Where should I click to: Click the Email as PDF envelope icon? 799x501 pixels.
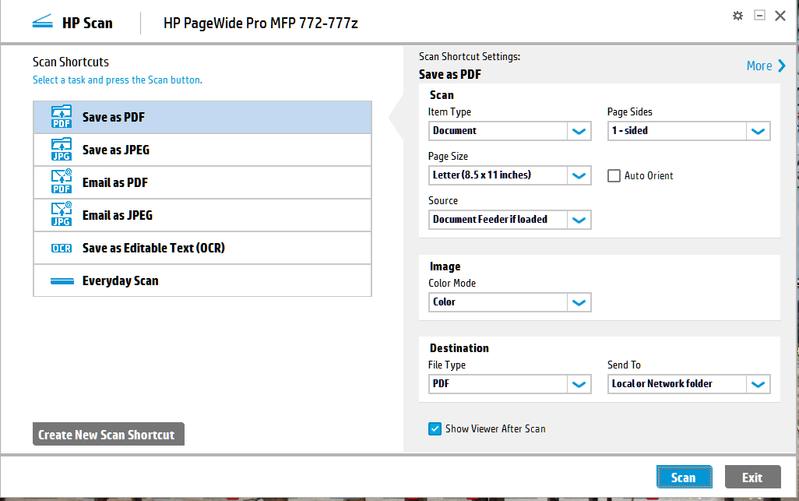pos(62,182)
